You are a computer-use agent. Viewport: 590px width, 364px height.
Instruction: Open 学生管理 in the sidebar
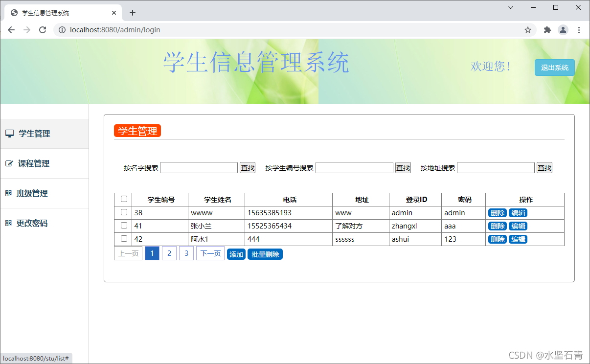coord(44,134)
